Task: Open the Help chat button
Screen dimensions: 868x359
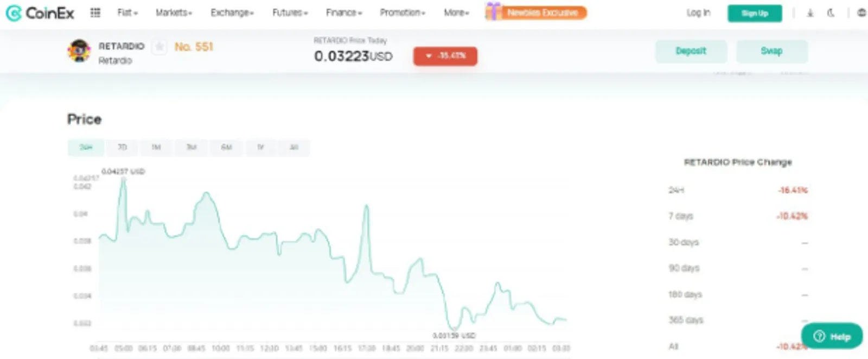Action: (x=831, y=336)
